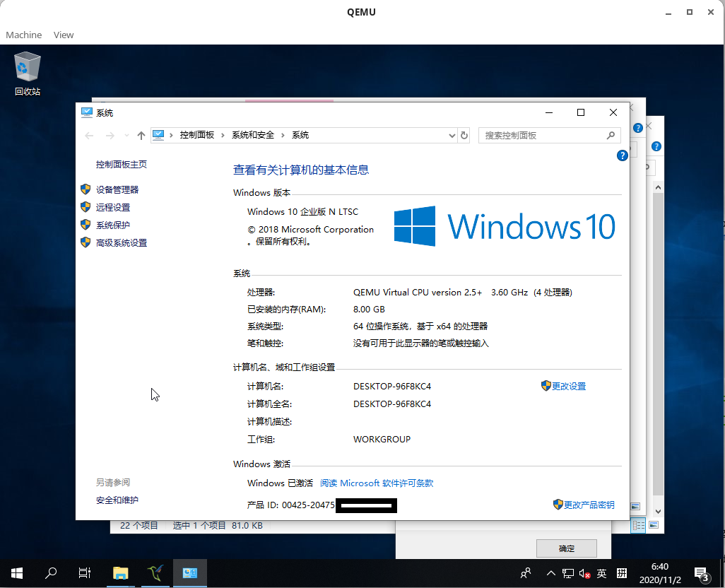Viewport: 725px width, 588px height.
Task: Open 远程设置 from sidebar
Action: point(113,208)
